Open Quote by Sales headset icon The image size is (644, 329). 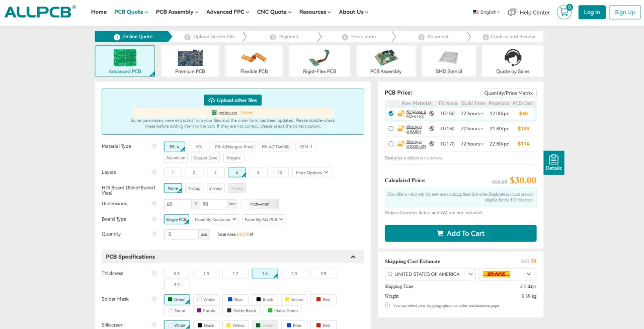click(513, 58)
